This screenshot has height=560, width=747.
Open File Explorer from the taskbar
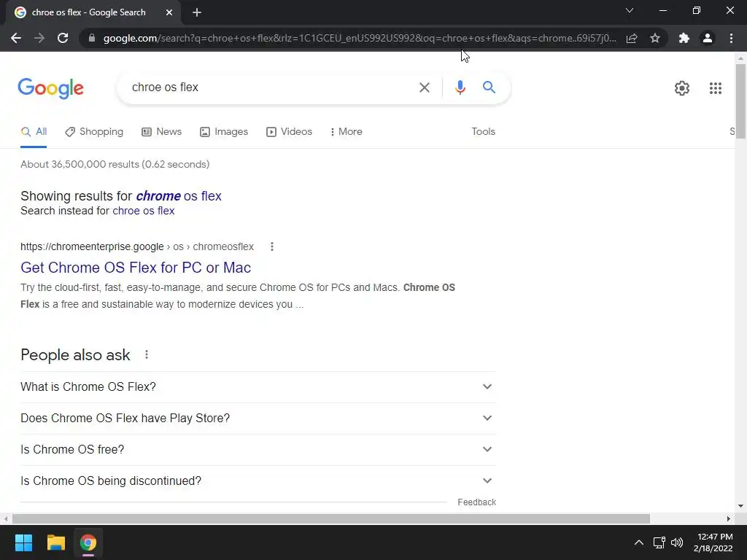[55, 542]
